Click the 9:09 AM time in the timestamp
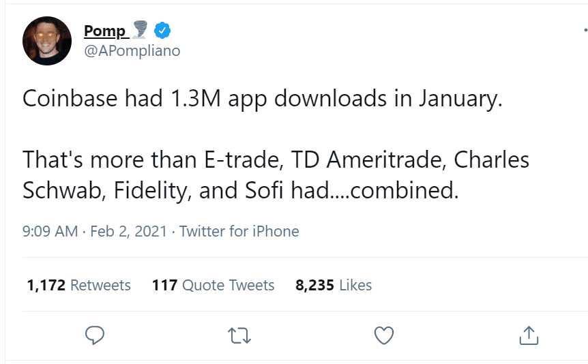Screen dimensions: 588x364 50,231
